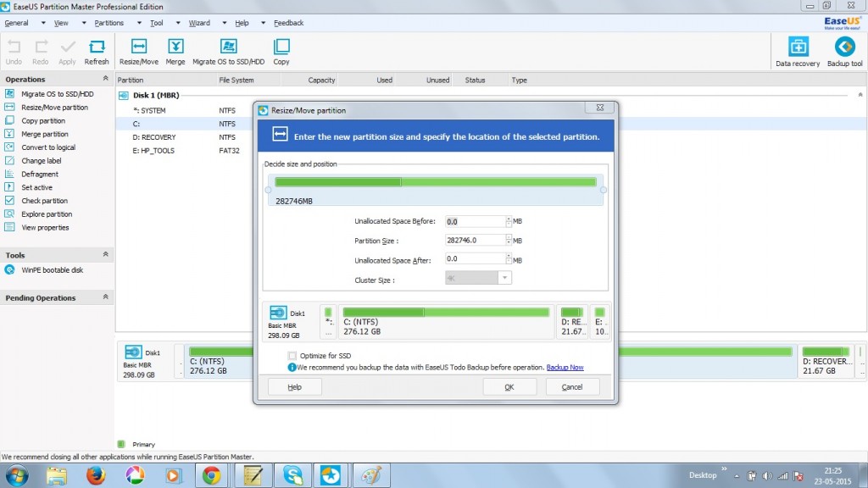Collapse the Pending Operations panel
The height and width of the screenshot is (488, 868).
pos(106,297)
